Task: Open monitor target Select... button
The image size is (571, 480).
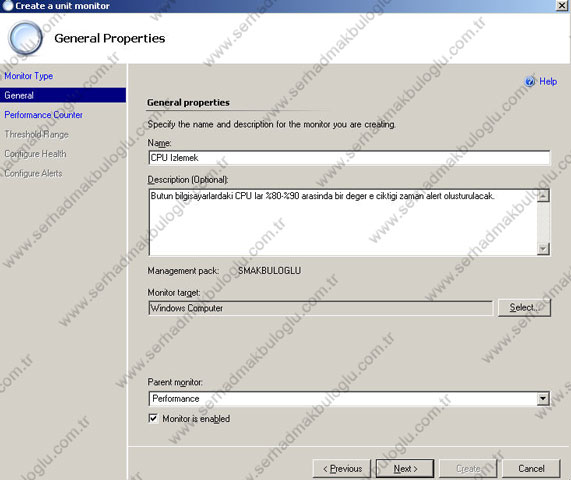Action: [524, 308]
